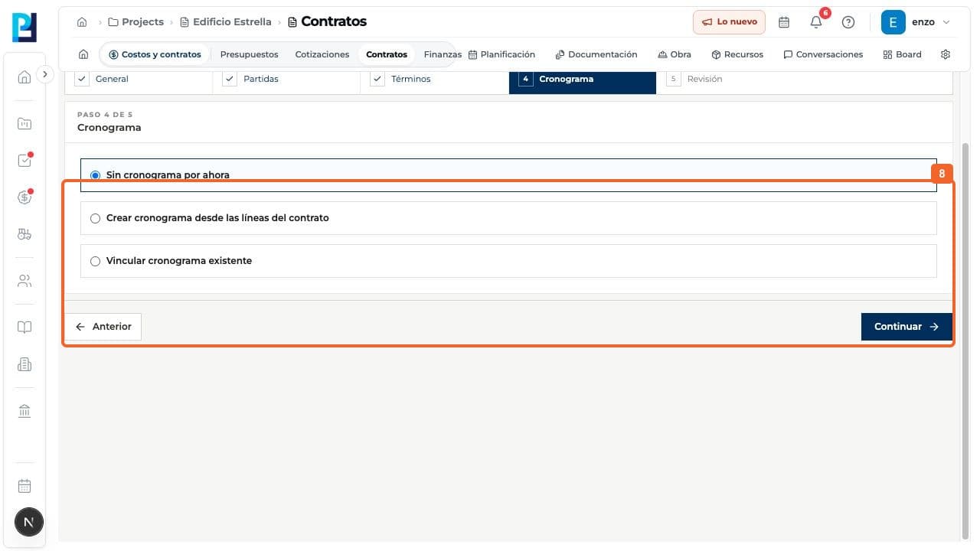Click the open book sidebar icon
The image size is (980, 551).
tap(24, 328)
